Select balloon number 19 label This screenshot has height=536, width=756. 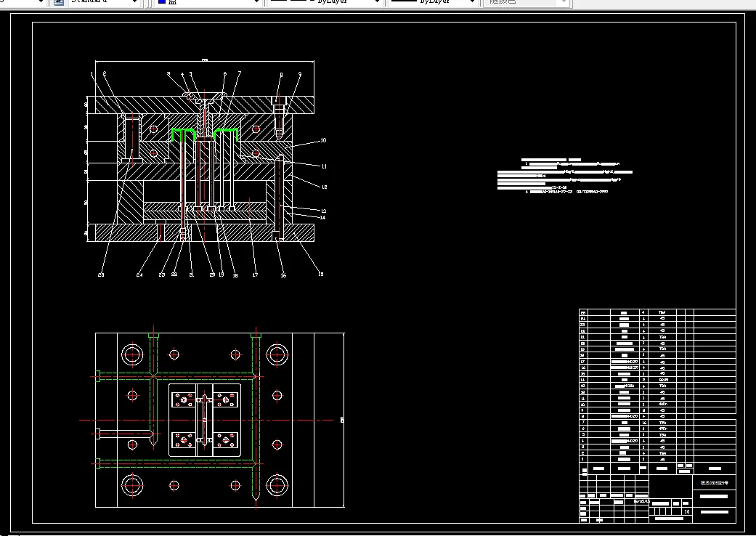coord(221,275)
